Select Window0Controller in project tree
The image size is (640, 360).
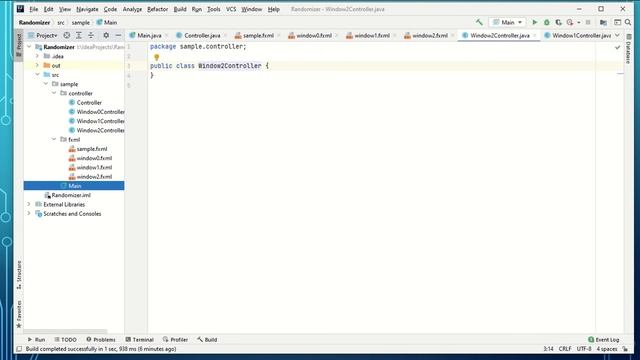click(x=100, y=112)
